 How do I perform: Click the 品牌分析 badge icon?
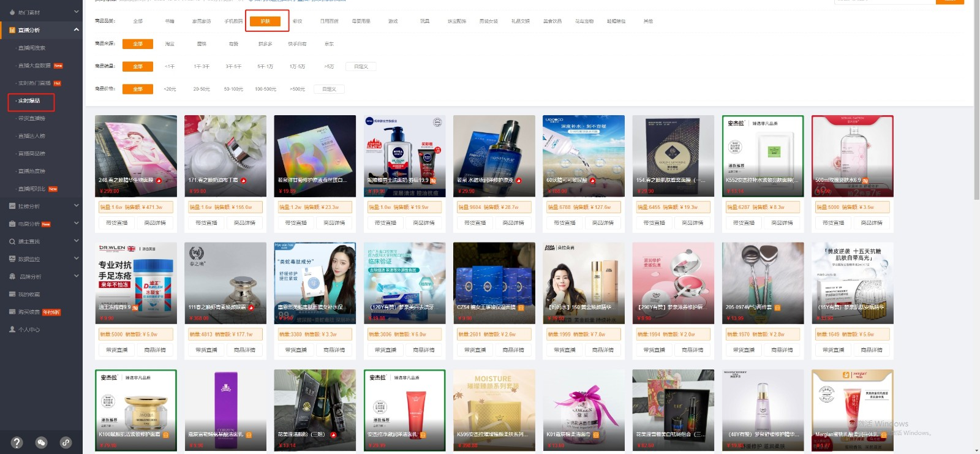[x=12, y=276]
